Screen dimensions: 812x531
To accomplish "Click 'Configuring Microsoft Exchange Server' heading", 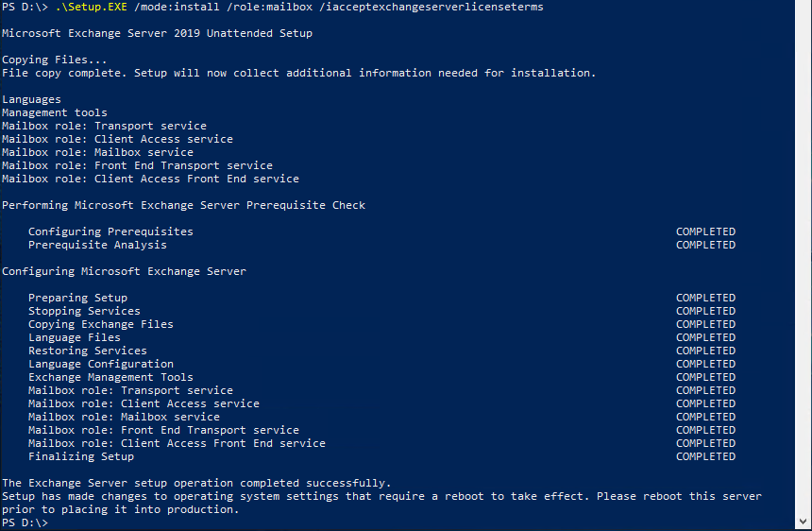I will (x=124, y=271).
